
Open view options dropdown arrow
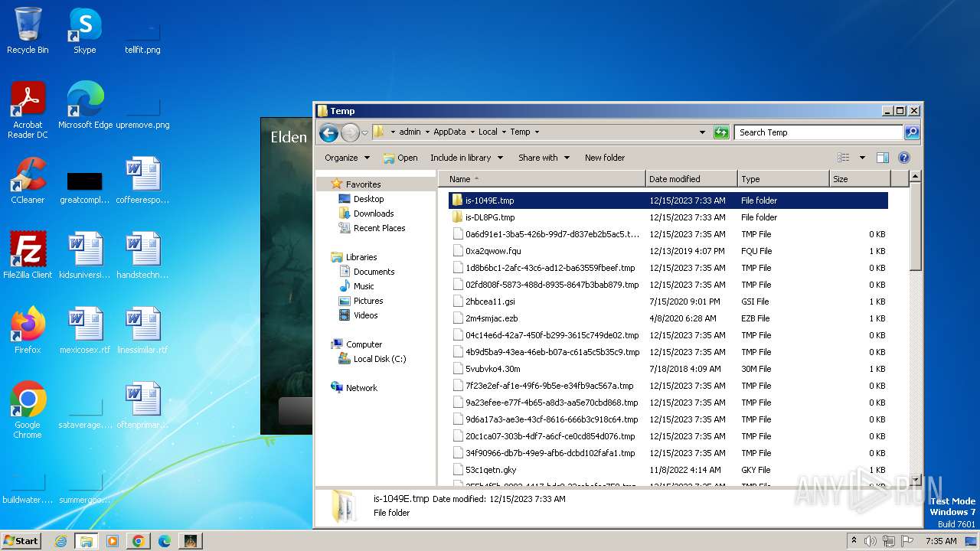(x=862, y=158)
